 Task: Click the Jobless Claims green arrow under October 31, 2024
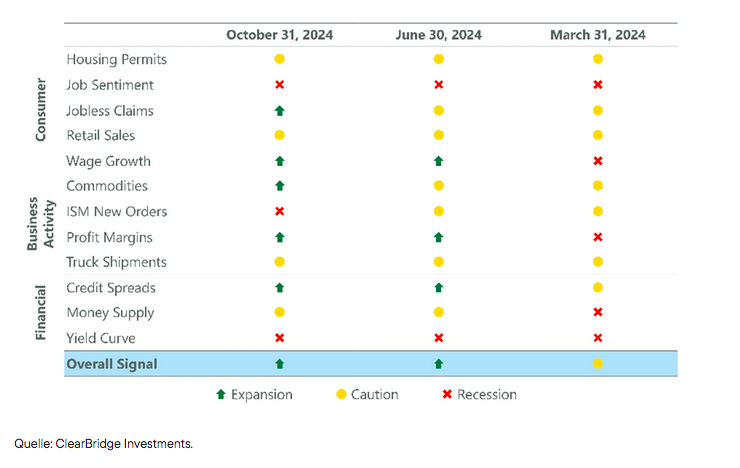(280, 110)
